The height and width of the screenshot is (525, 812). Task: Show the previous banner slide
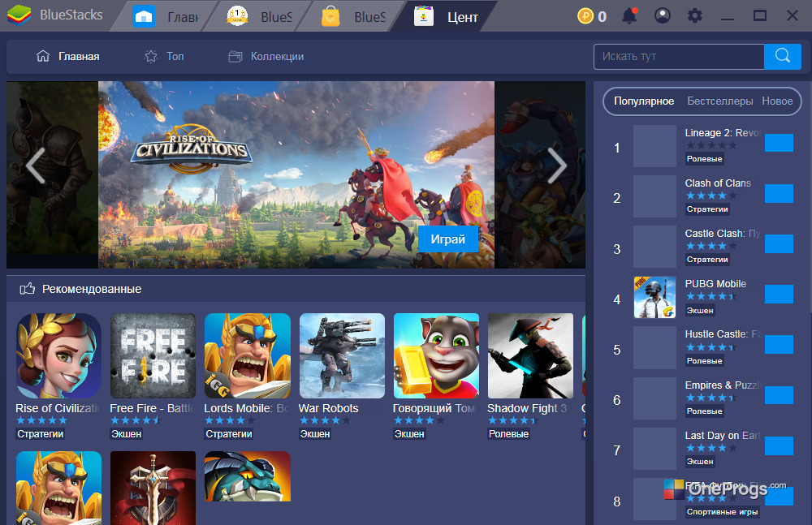tap(35, 166)
